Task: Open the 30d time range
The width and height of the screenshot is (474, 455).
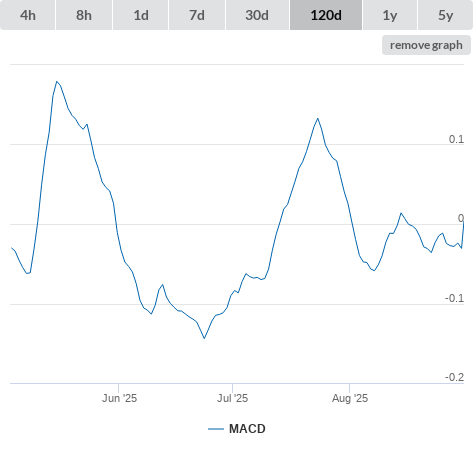Action: [257, 15]
